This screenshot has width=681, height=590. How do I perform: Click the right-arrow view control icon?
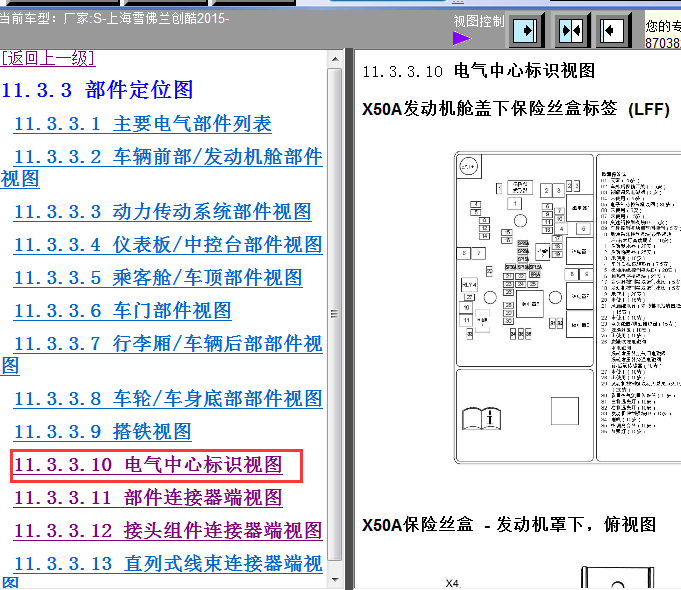(526, 30)
